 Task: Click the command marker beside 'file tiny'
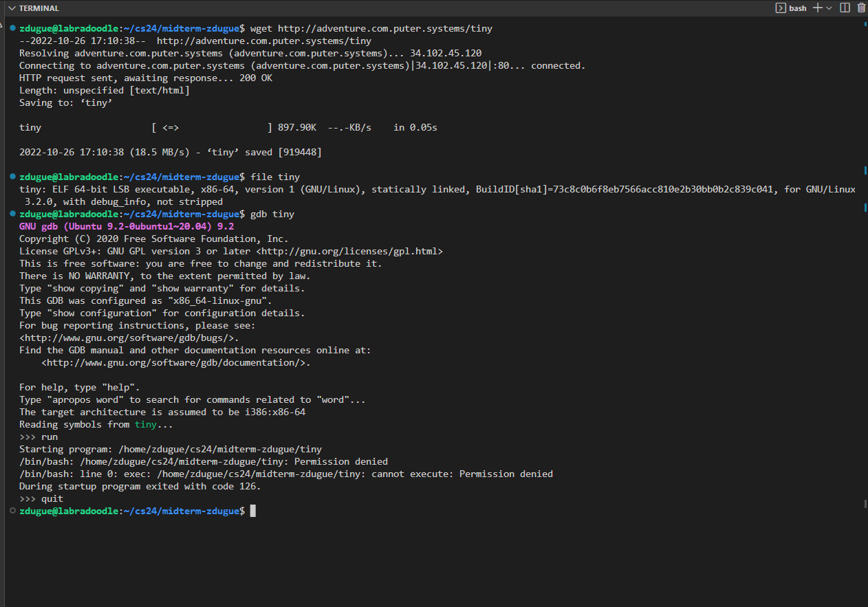tap(12, 177)
